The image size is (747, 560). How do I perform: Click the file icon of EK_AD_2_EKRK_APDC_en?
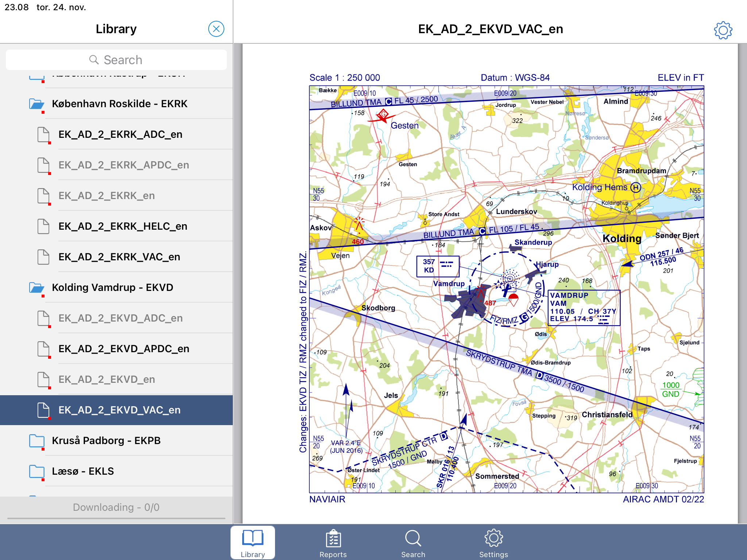(43, 165)
